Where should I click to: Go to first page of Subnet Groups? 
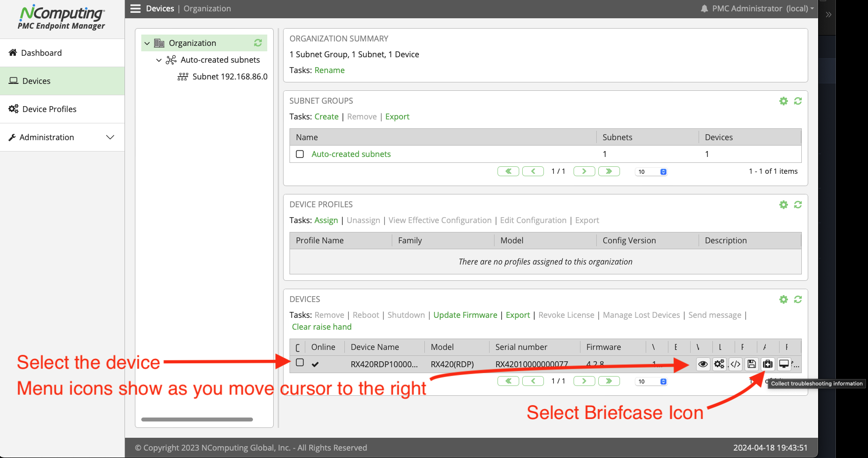point(508,171)
